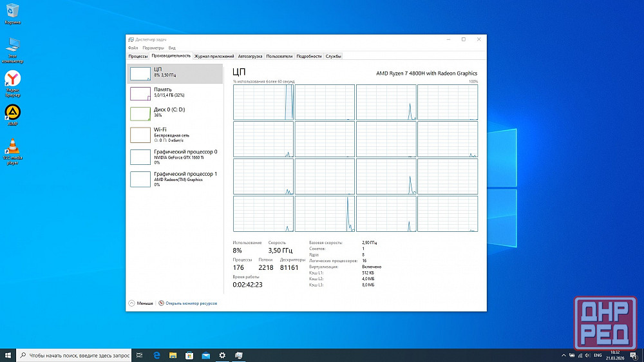644x362 pixels.
Task: Switch to the Процессы tab
Action: pyautogui.click(x=138, y=56)
